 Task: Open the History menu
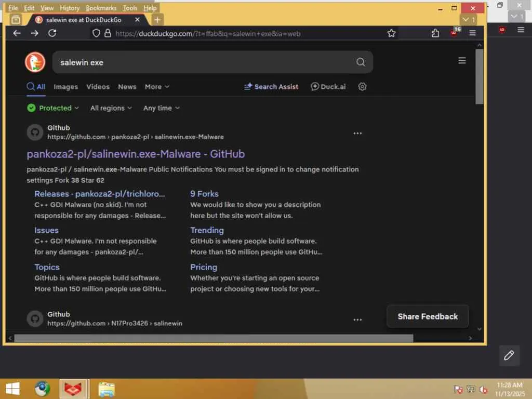pos(70,8)
